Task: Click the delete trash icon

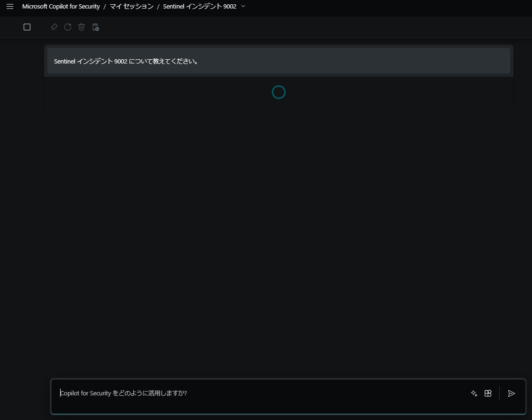Action: [x=81, y=27]
